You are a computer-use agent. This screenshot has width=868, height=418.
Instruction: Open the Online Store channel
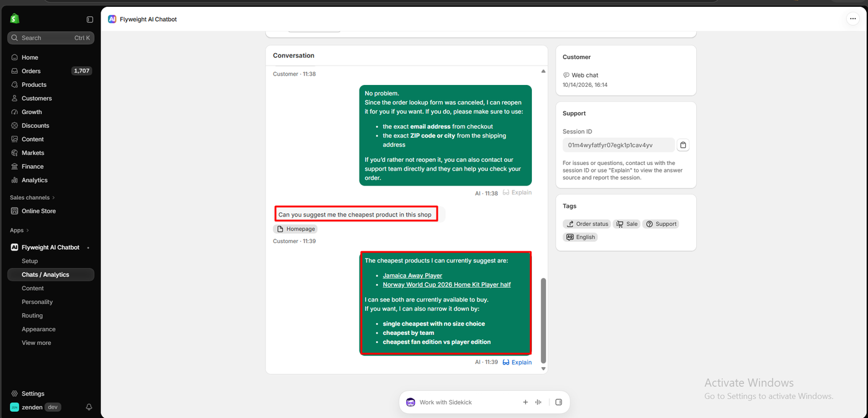tap(51, 211)
